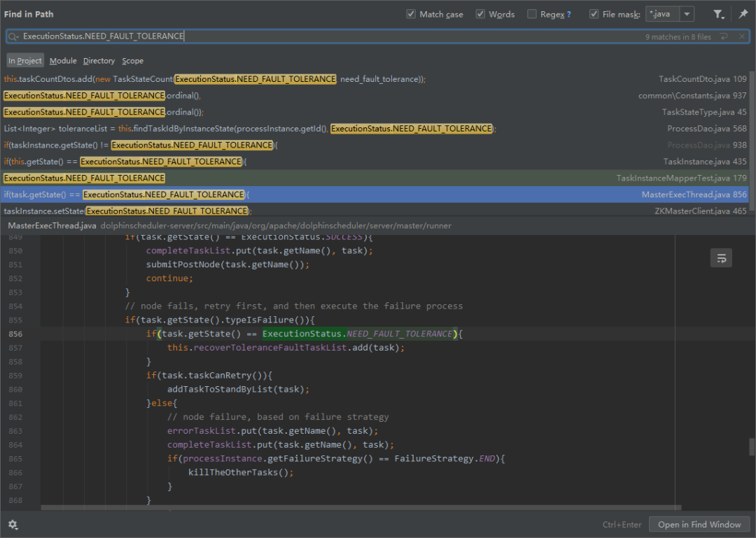The width and height of the screenshot is (756, 538).
Task: Uncheck the Words checkbox
Action: 480,14
